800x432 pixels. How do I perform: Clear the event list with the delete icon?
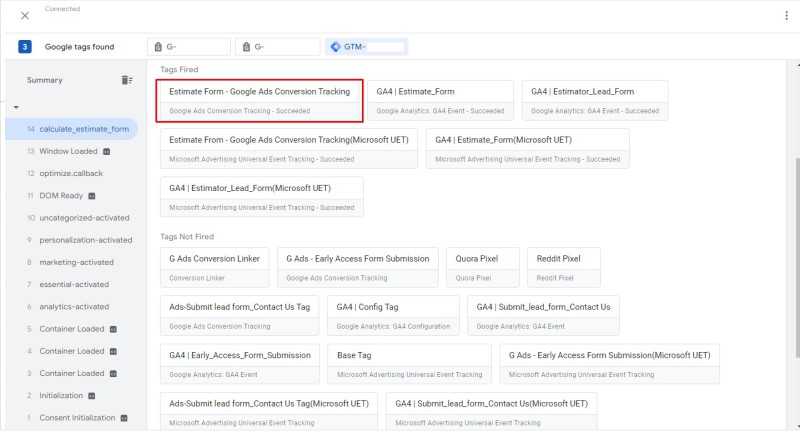point(127,80)
